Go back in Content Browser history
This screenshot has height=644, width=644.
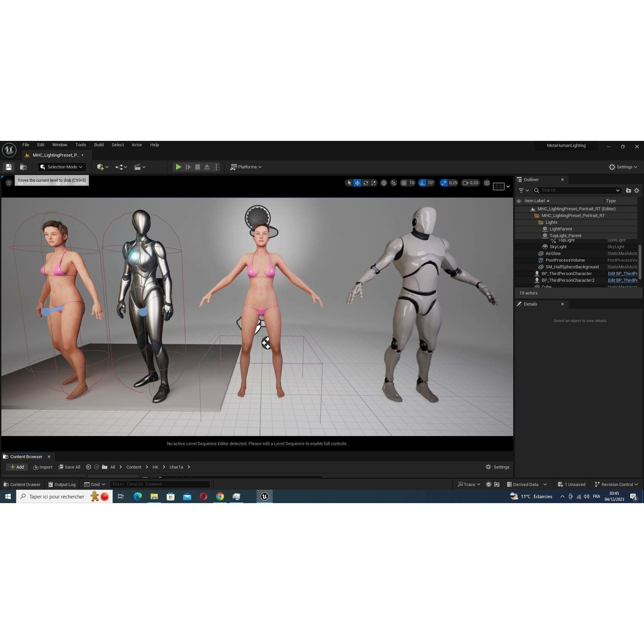[89, 467]
